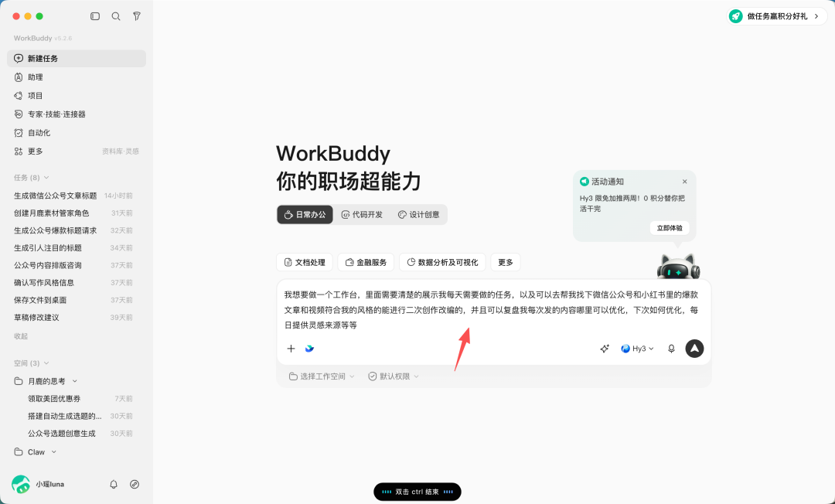Open 领取美团优惠券 in 月鹿的思考
The height and width of the screenshot is (504, 835).
(x=54, y=399)
